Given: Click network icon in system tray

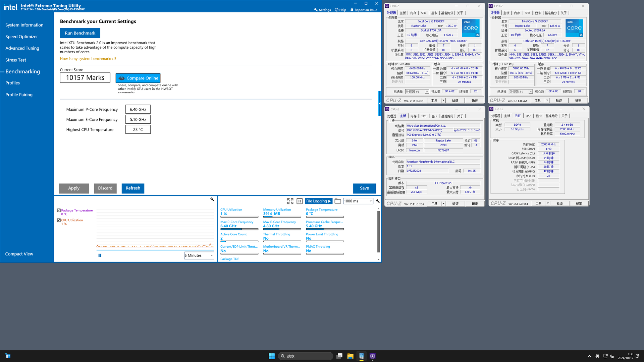Looking at the screenshot, I should tap(605, 356).
